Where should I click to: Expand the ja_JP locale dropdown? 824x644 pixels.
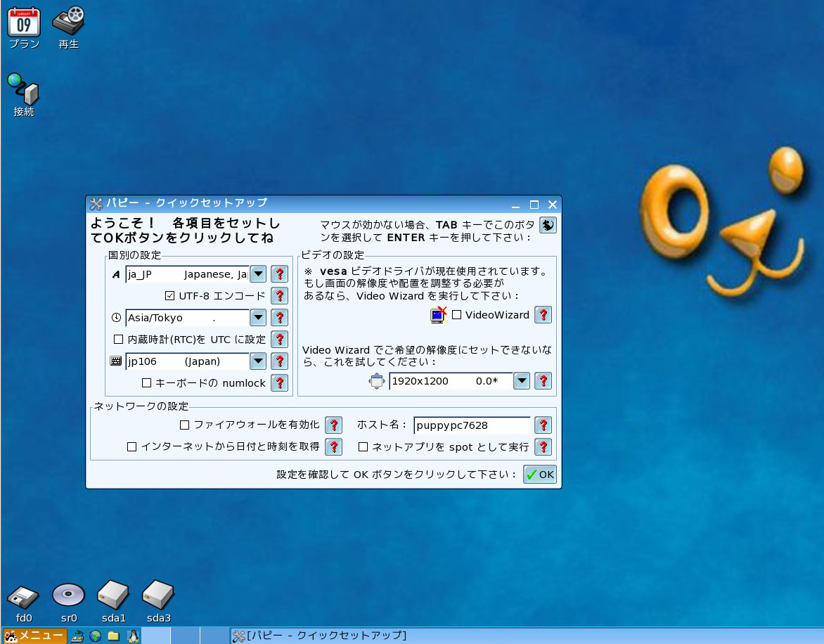258,274
